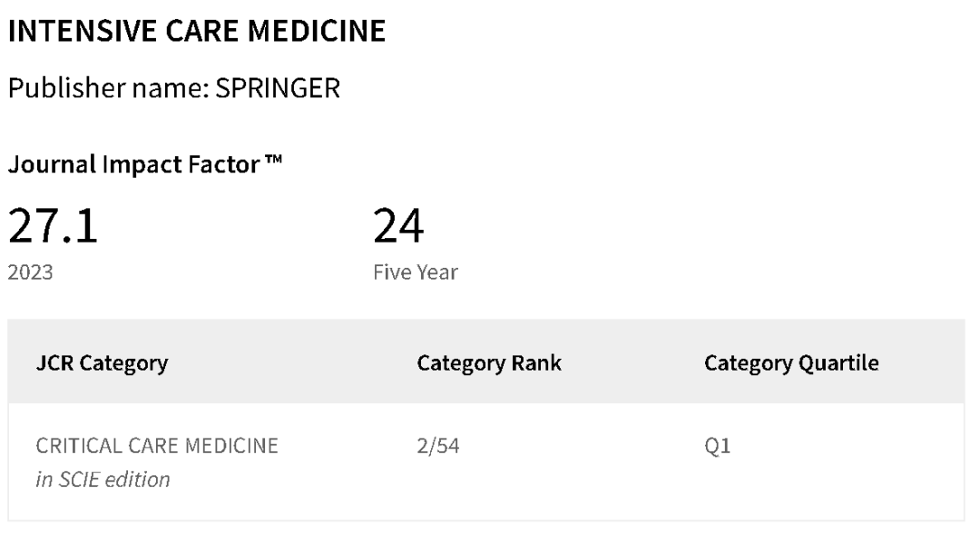
Task: Select the SPRINGER publisher name
Action: (x=278, y=92)
